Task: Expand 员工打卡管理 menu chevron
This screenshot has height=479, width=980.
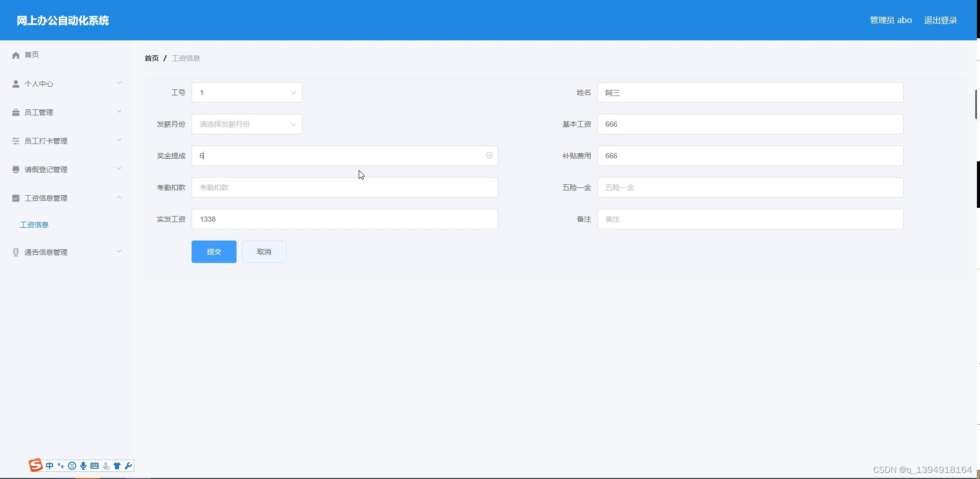Action: click(119, 140)
